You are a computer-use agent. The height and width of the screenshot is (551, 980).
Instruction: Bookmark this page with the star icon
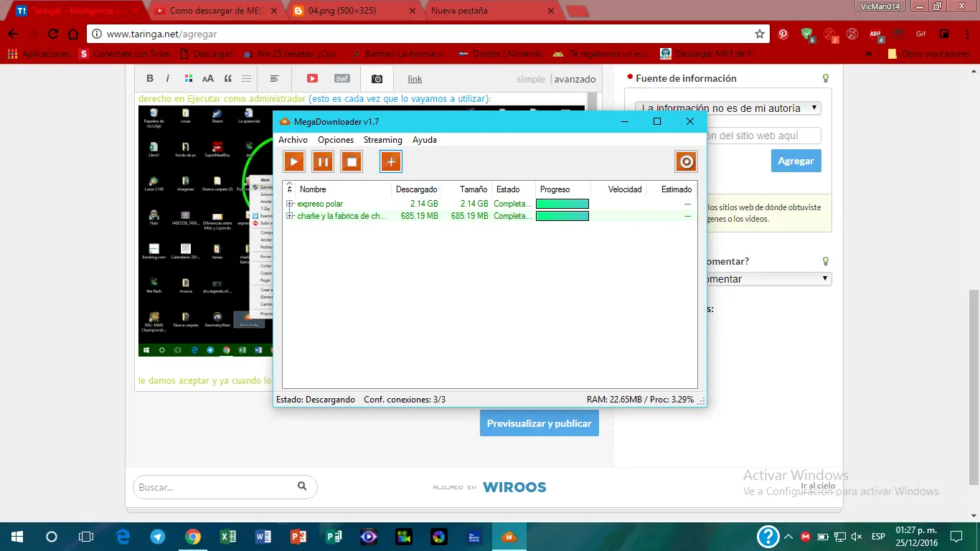[760, 34]
